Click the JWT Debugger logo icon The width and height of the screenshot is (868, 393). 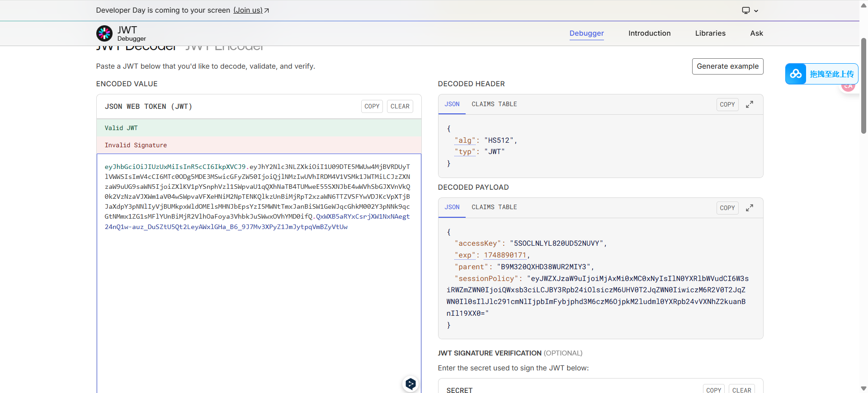pos(104,33)
